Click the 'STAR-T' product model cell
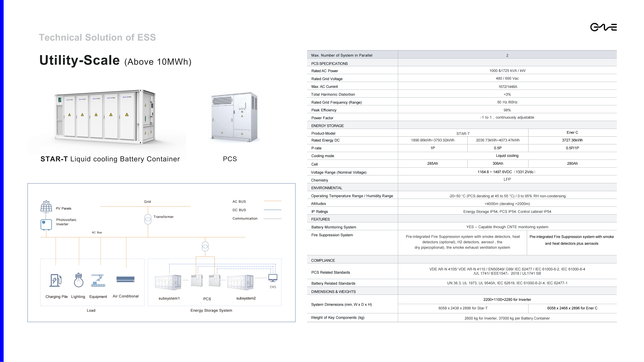Screen dimensions: 644x362 tap(463, 134)
